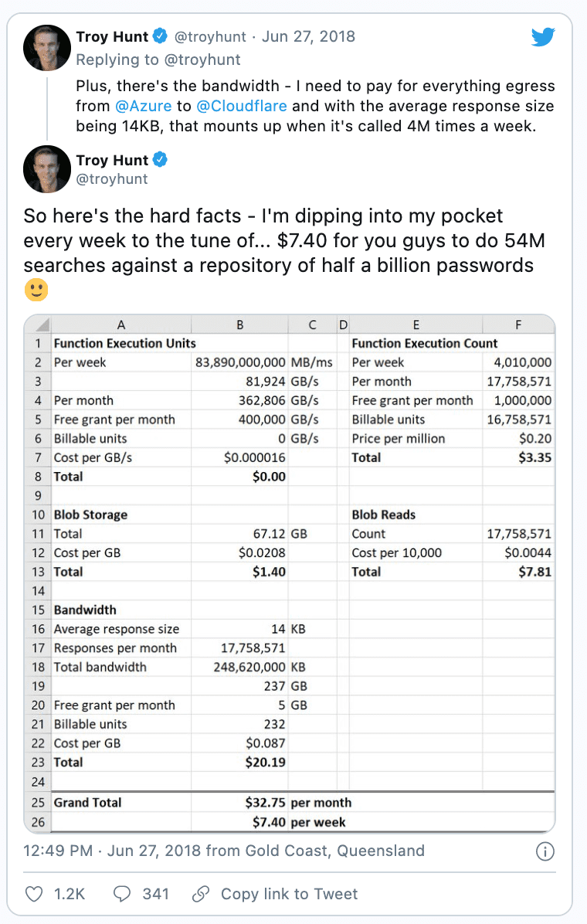Click Troy Hunt name on main tweet
Viewport: 587px width, 924px height.
click(x=112, y=160)
